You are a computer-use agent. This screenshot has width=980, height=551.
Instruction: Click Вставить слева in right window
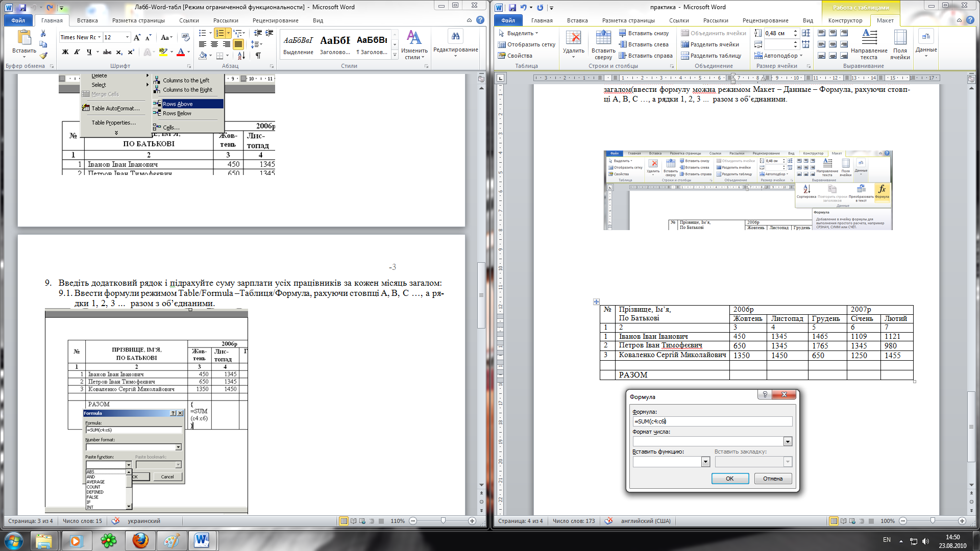click(644, 44)
